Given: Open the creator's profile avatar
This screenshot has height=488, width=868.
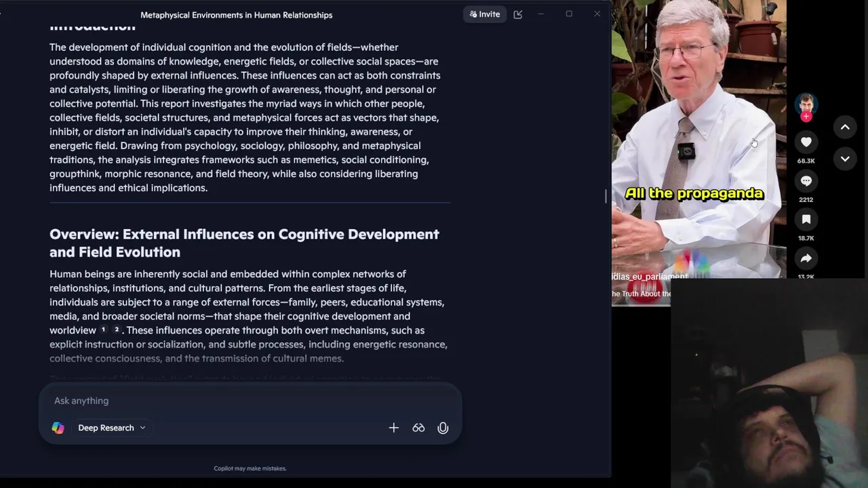Looking at the screenshot, I should [x=806, y=104].
